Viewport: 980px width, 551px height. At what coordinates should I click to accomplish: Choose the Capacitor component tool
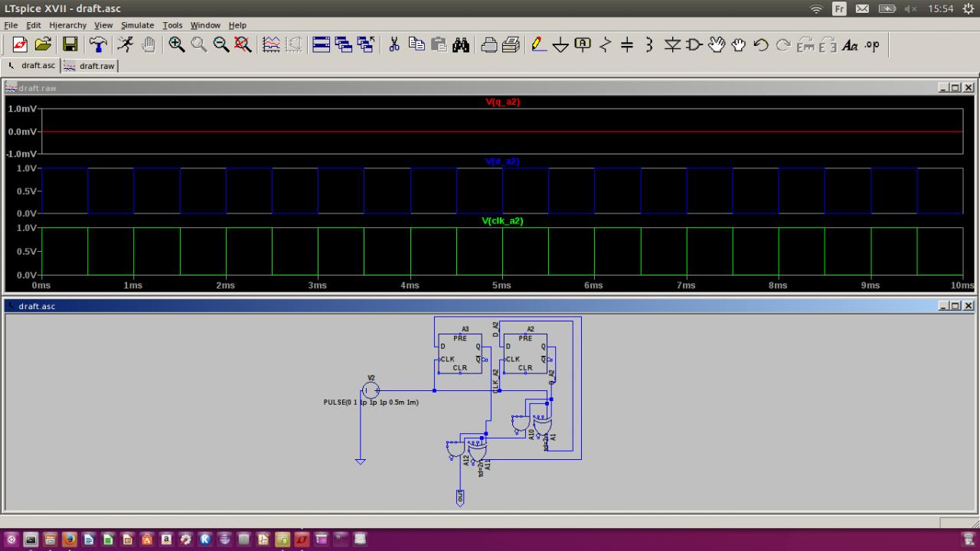(627, 45)
